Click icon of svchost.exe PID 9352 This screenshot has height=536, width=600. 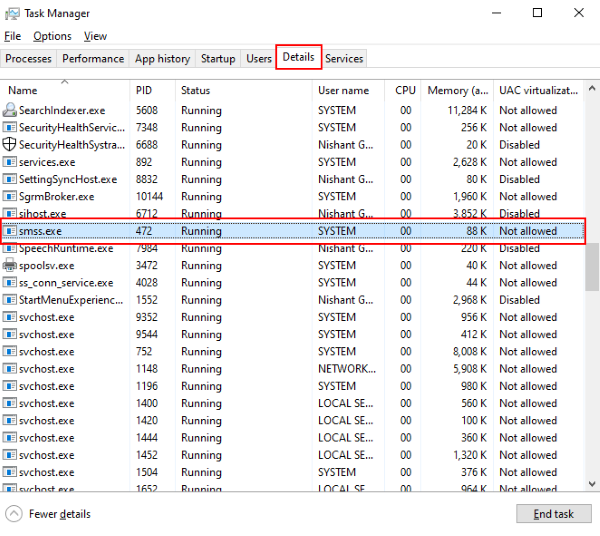coord(10,317)
